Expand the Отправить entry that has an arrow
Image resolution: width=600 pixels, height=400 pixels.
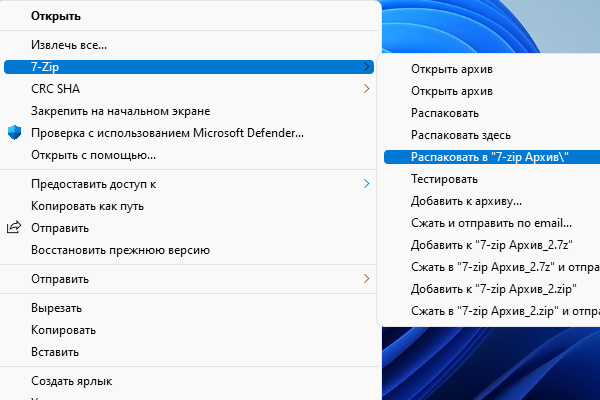click(x=189, y=279)
